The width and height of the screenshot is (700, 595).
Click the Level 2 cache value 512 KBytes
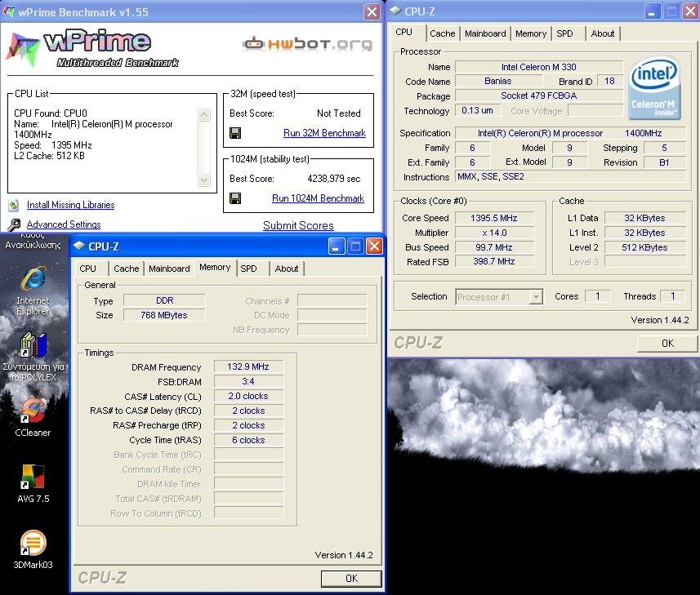point(645,247)
